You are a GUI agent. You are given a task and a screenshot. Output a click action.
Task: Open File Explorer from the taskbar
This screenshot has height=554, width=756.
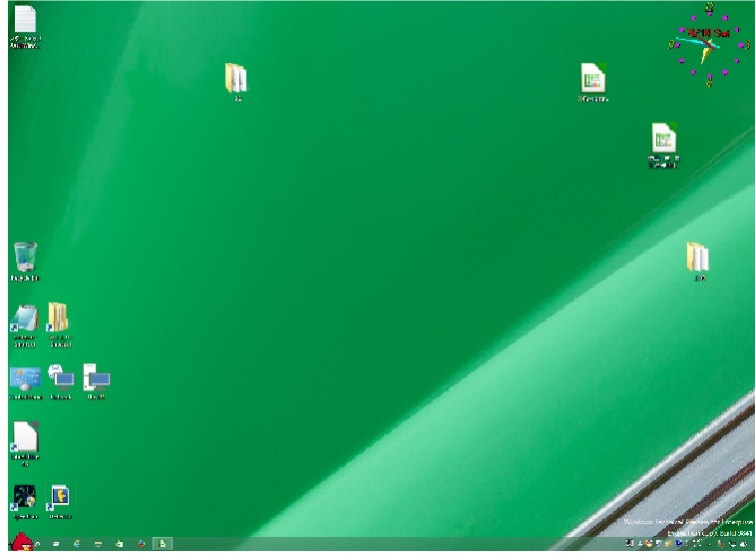coord(98,544)
